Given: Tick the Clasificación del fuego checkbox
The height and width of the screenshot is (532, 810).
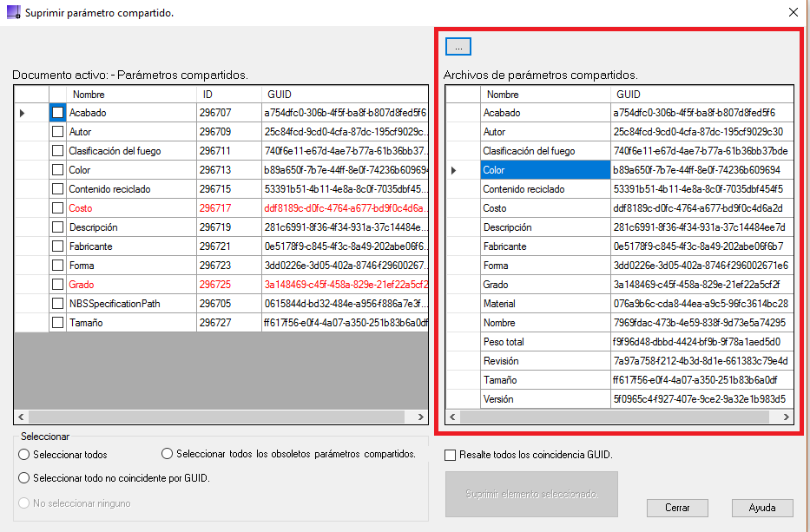Looking at the screenshot, I should (x=58, y=151).
